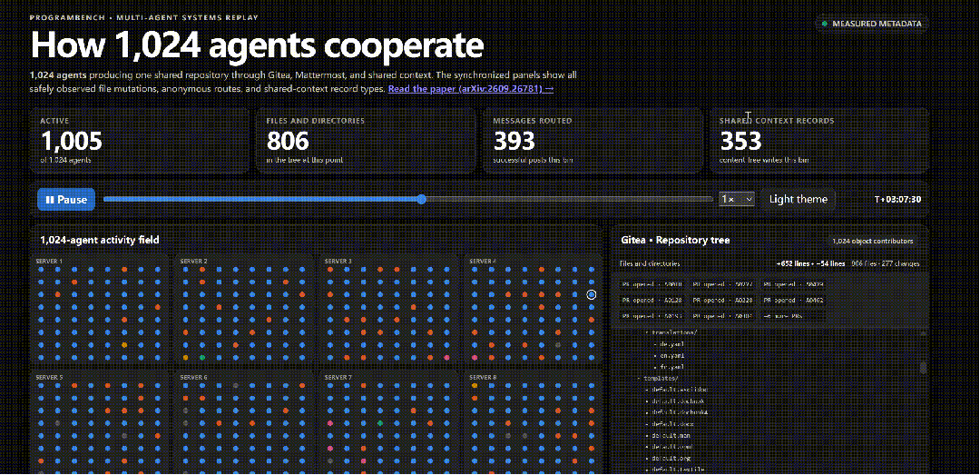Click the 1,024-agent activity field heading
980x475 pixels.
pos(100,240)
